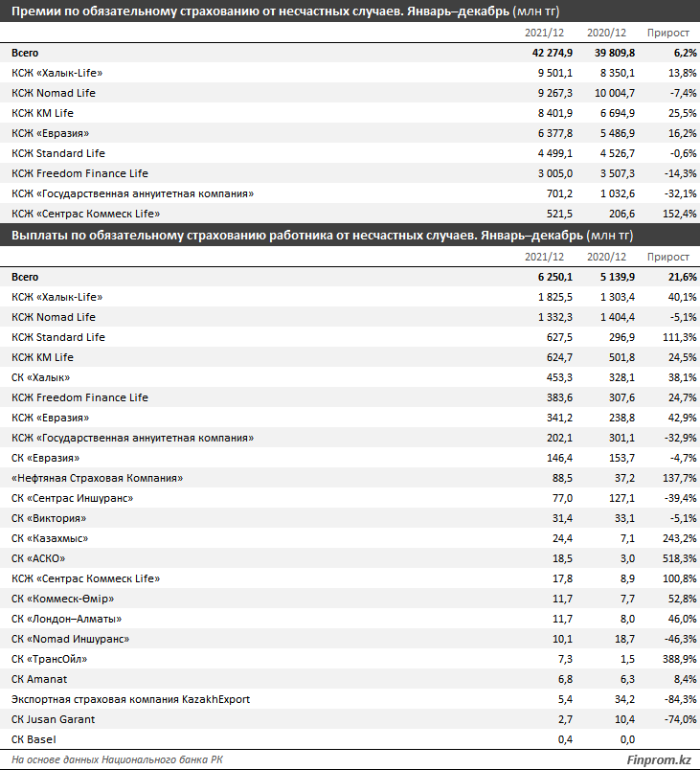Click the premiums total value 42 274,9
Image resolution: width=700 pixels, height=770 pixels.
point(553,53)
